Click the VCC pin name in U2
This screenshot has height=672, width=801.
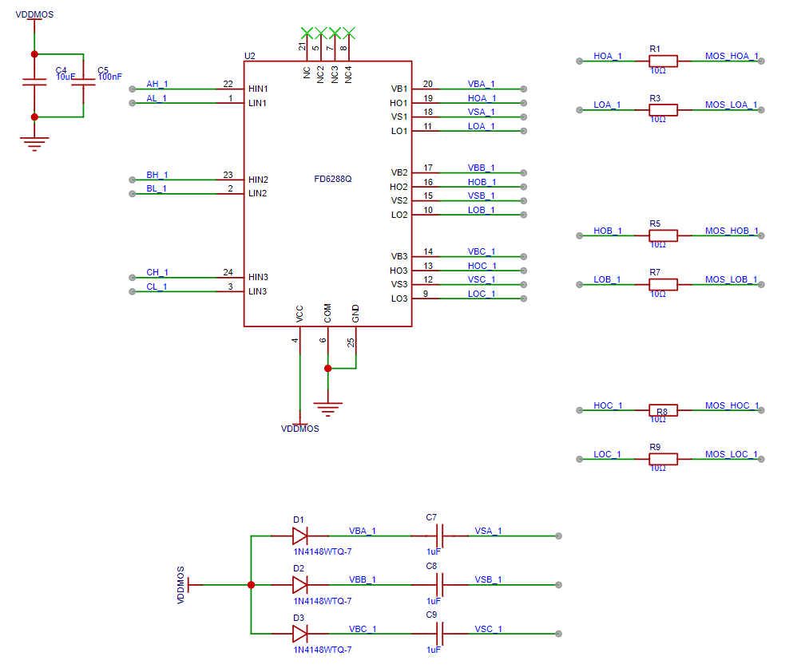[x=299, y=314]
